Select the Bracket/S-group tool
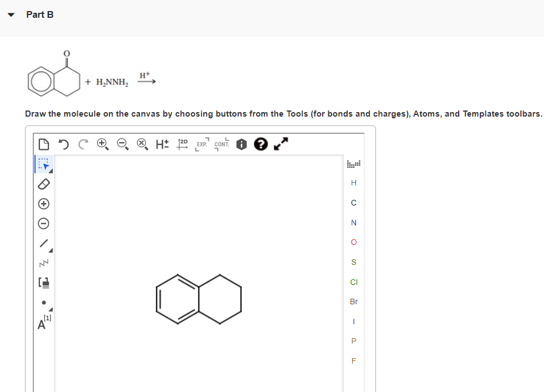Screen dimensions: 552x392 pos(43,282)
